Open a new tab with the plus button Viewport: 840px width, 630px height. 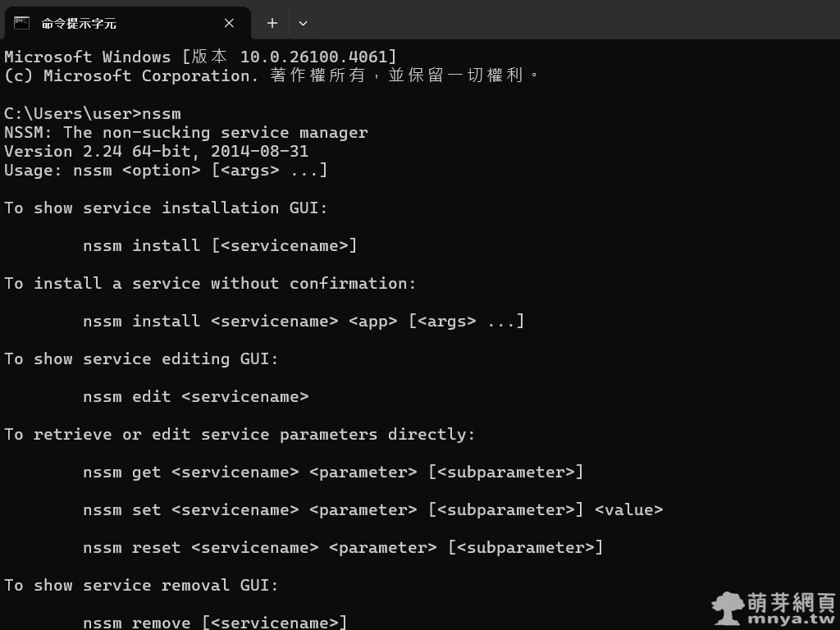272,23
